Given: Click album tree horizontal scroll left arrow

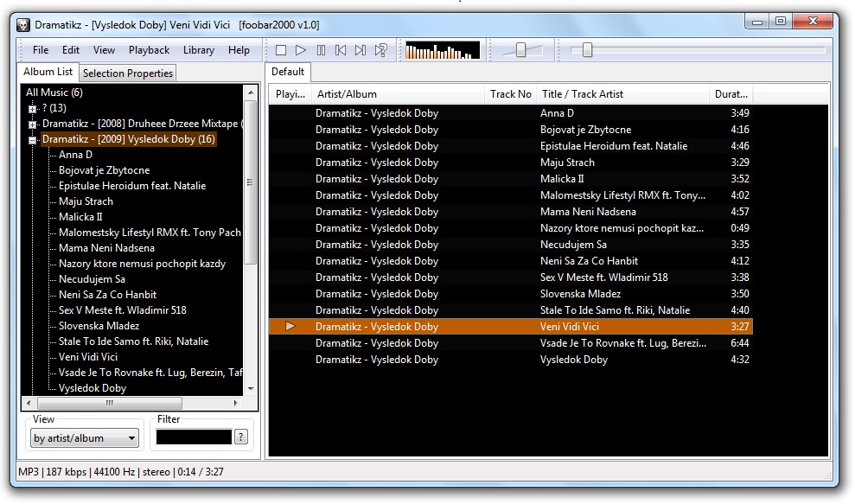Looking at the screenshot, I should point(29,403).
